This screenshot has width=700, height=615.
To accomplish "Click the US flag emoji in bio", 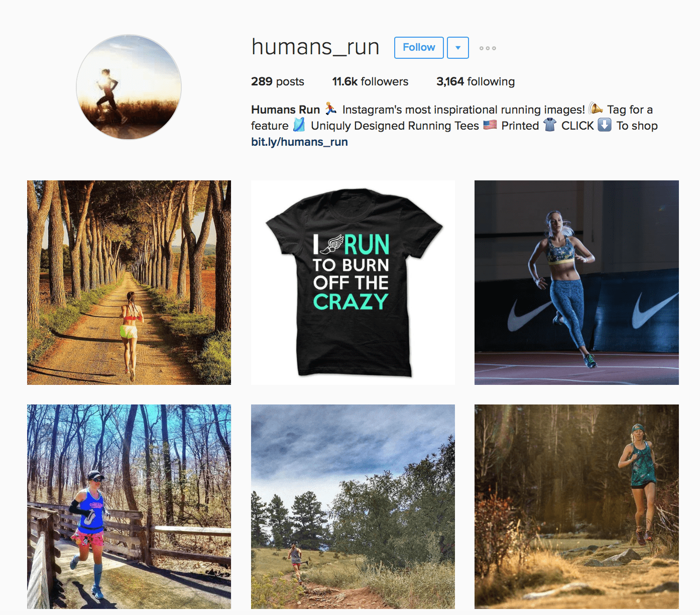I will pyautogui.click(x=490, y=125).
